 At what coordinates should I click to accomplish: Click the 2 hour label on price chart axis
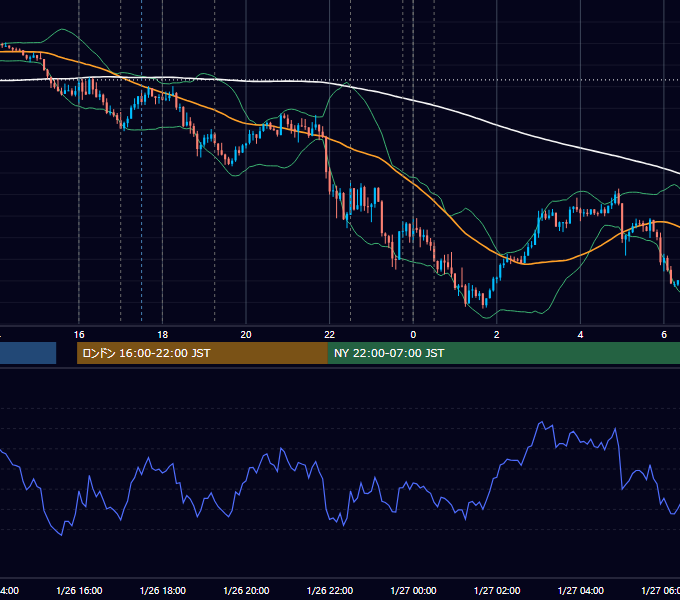coord(497,334)
